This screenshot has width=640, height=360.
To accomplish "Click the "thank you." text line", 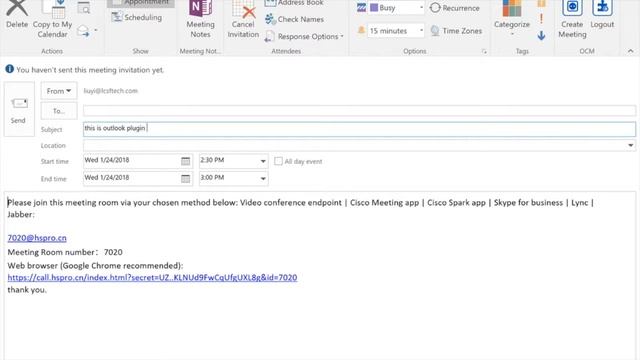I will coord(27,290).
